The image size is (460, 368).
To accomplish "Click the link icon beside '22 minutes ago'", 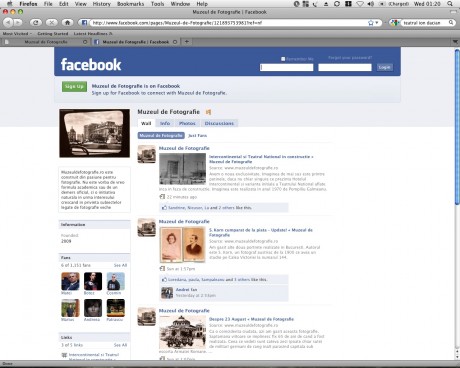I will tap(162, 197).
